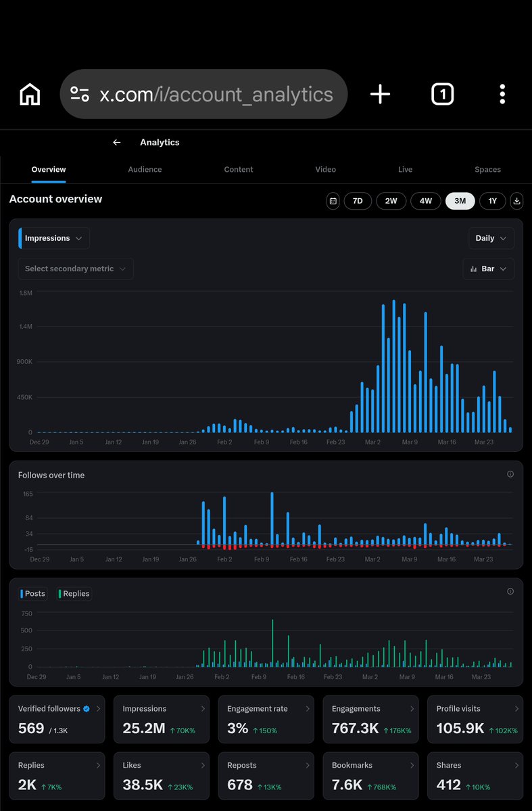Screen dimensions: 532x811
Task: Open a new browser tab with plus icon
Action: coord(380,94)
